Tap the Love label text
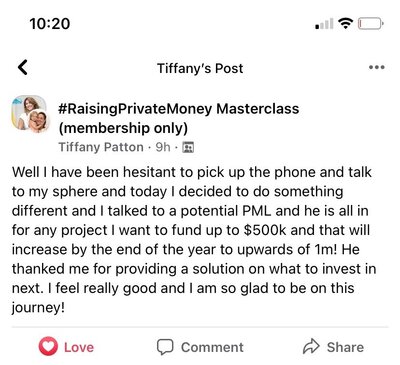The width and height of the screenshot is (400, 365). [x=79, y=347]
